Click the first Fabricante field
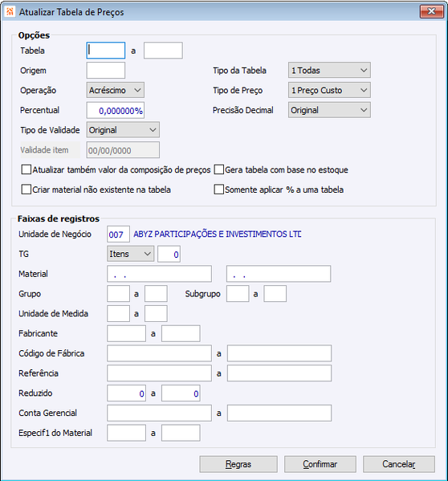Image resolution: width=448 pixels, height=481 pixels. click(126, 333)
